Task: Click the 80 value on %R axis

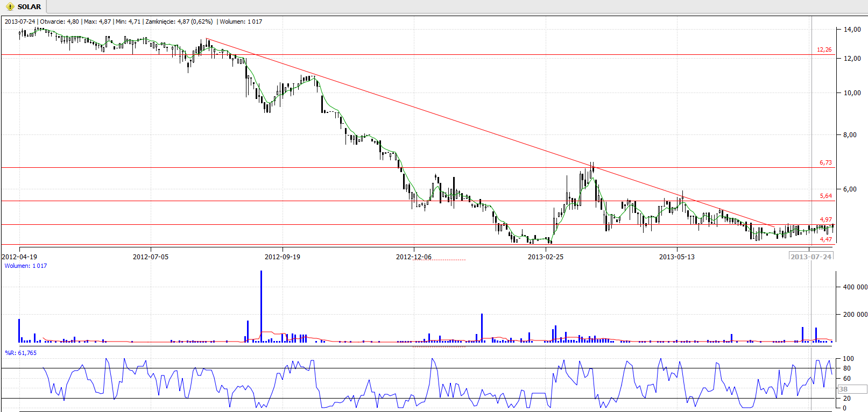Action: [846, 368]
